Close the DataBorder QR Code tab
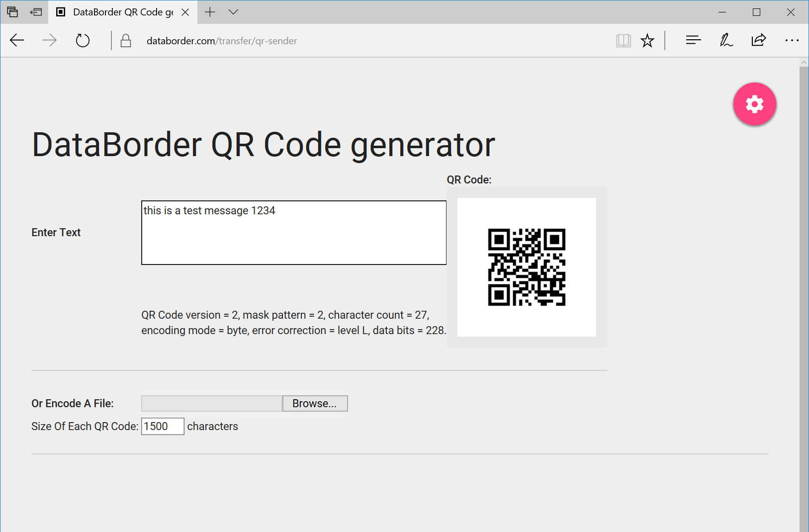809x532 pixels. coord(185,12)
